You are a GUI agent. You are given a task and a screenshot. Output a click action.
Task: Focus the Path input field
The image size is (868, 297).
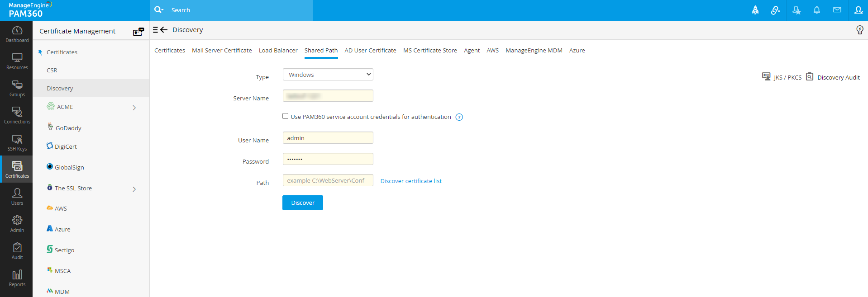(x=328, y=180)
